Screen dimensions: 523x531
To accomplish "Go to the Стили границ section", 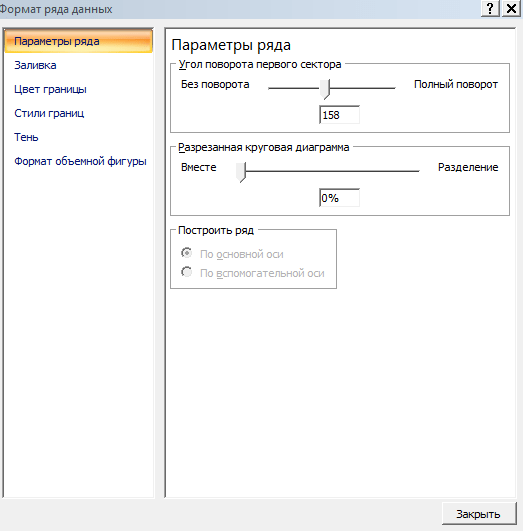I will click(49, 113).
